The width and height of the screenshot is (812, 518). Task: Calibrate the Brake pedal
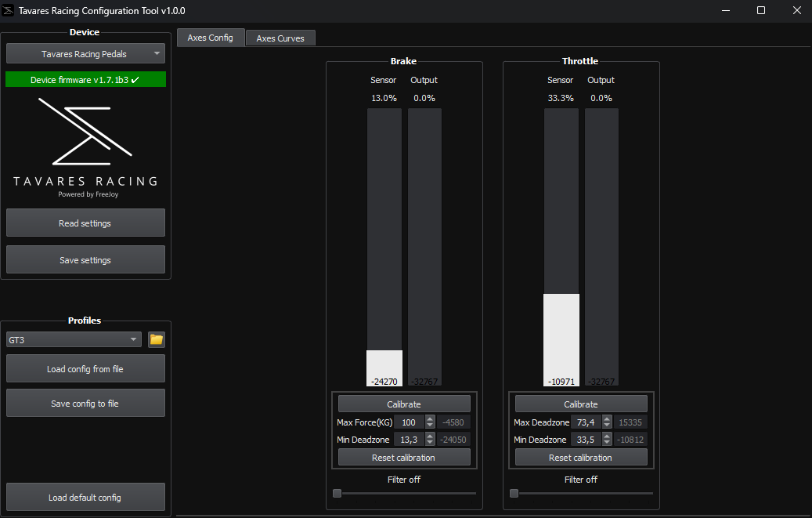tap(404, 404)
